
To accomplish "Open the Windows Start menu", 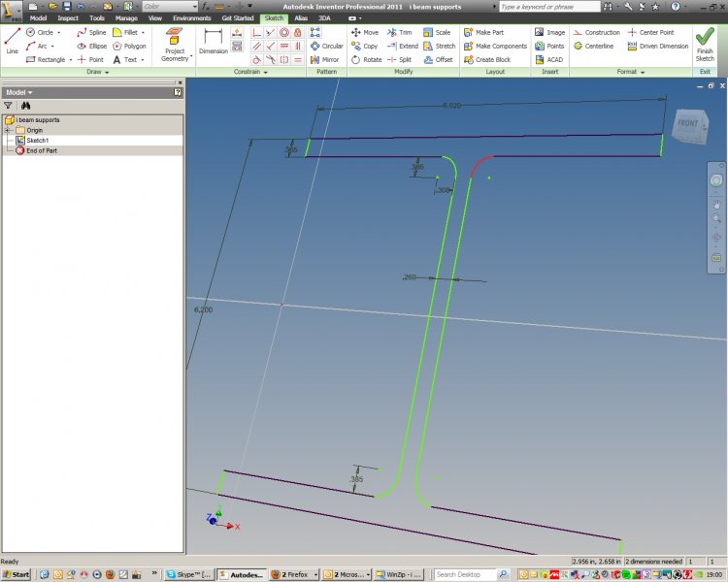I will click(x=17, y=574).
